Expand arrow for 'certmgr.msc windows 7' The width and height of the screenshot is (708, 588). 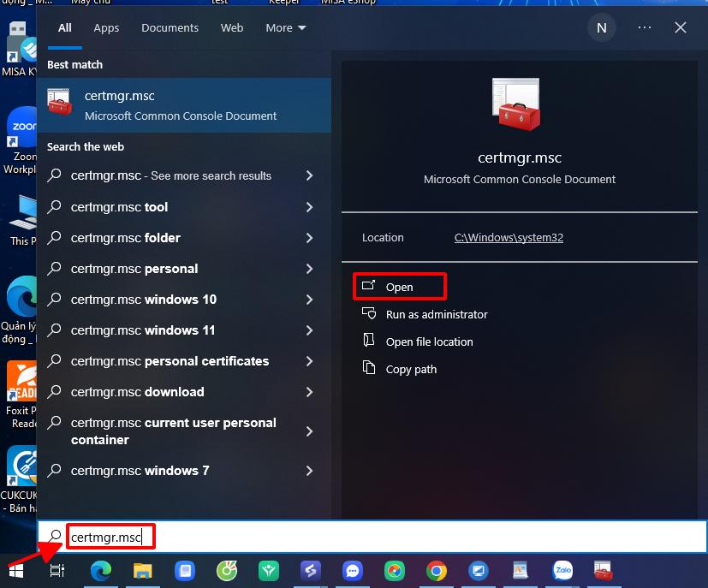tap(309, 471)
